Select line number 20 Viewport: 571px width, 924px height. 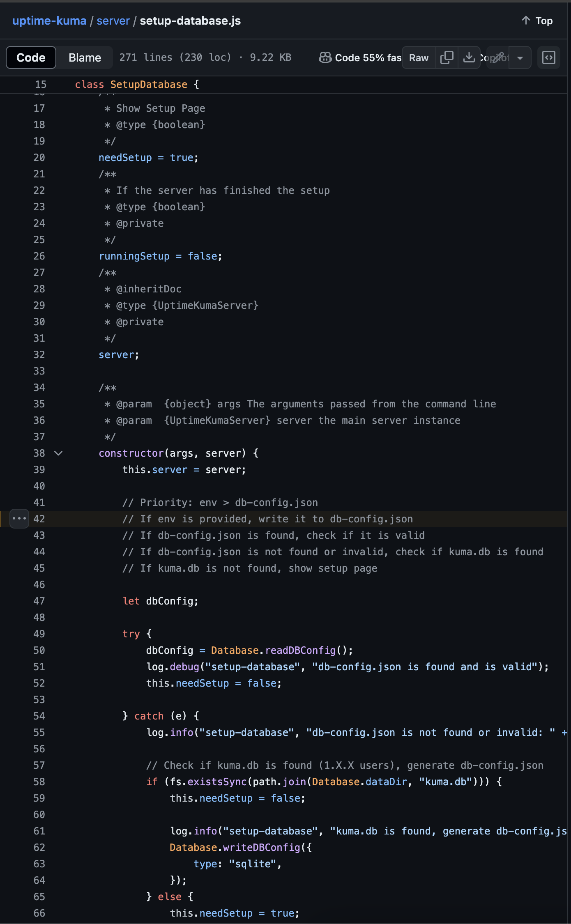(39, 157)
